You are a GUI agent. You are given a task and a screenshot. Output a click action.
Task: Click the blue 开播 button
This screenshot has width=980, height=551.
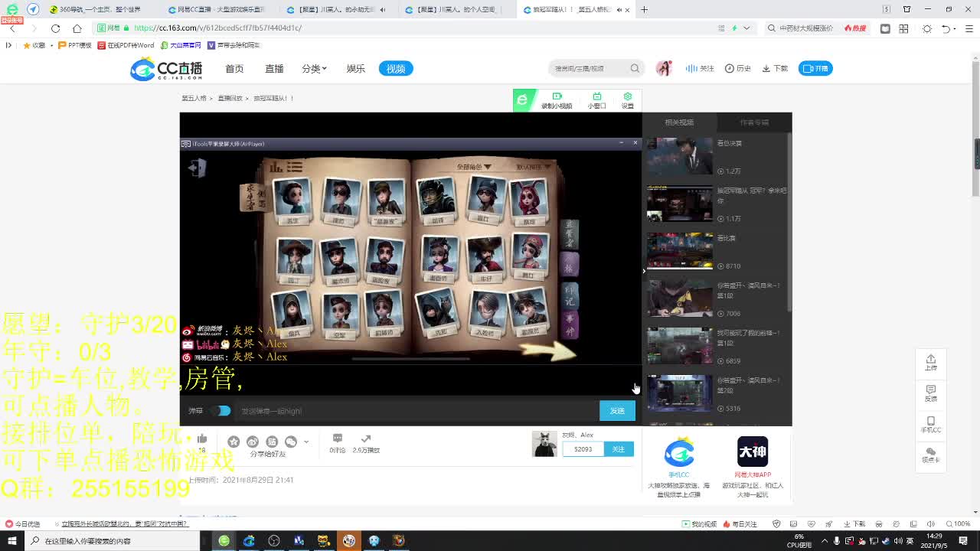[815, 69]
